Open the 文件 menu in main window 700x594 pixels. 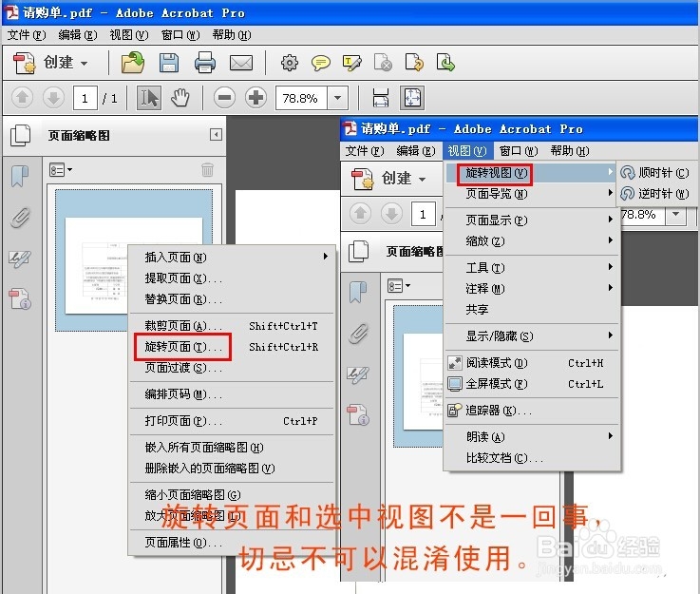(26, 34)
